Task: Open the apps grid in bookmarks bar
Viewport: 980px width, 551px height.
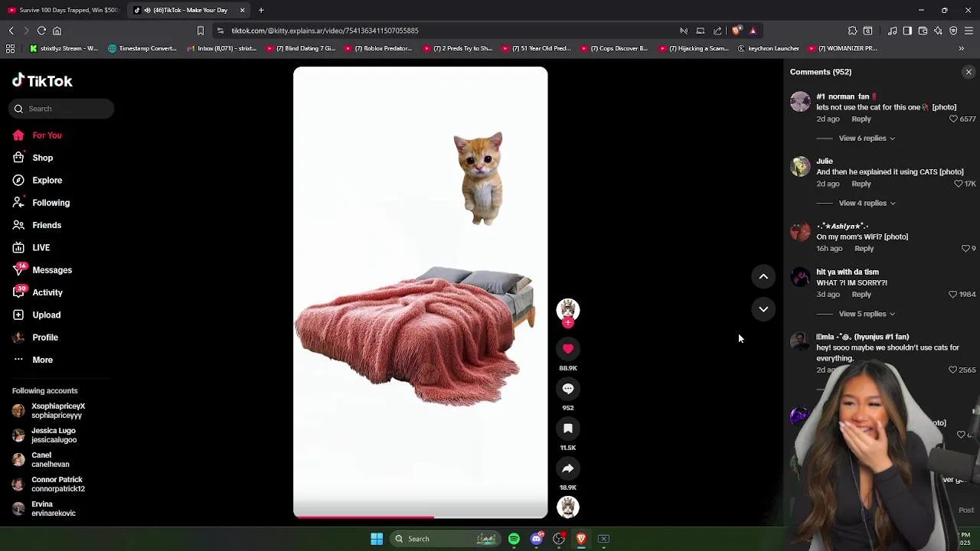Action: point(11,48)
